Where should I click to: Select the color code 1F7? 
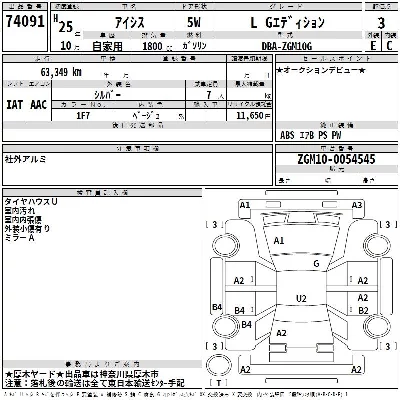[83, 116]
